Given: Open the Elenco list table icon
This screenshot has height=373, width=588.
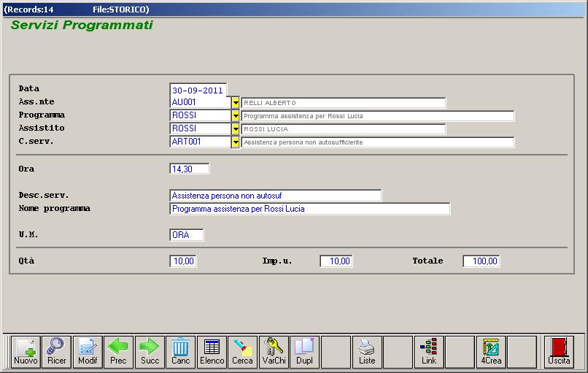Looking at the screenshot, I should 212,352.
